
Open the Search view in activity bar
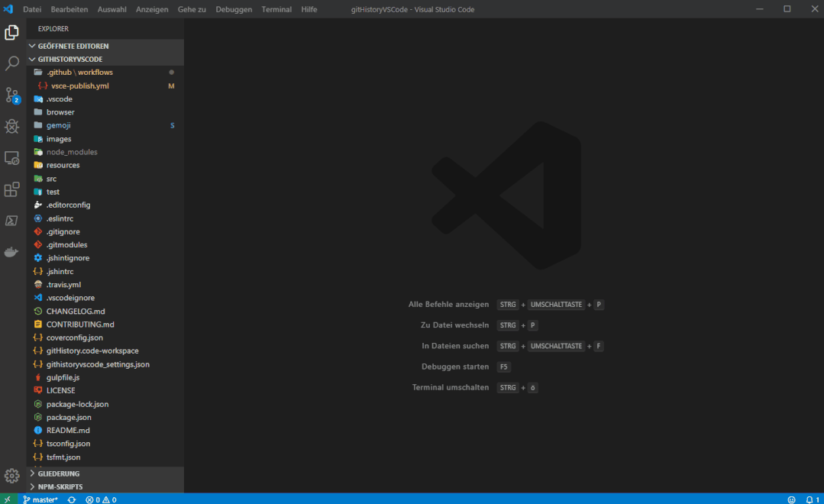[12, 63]
